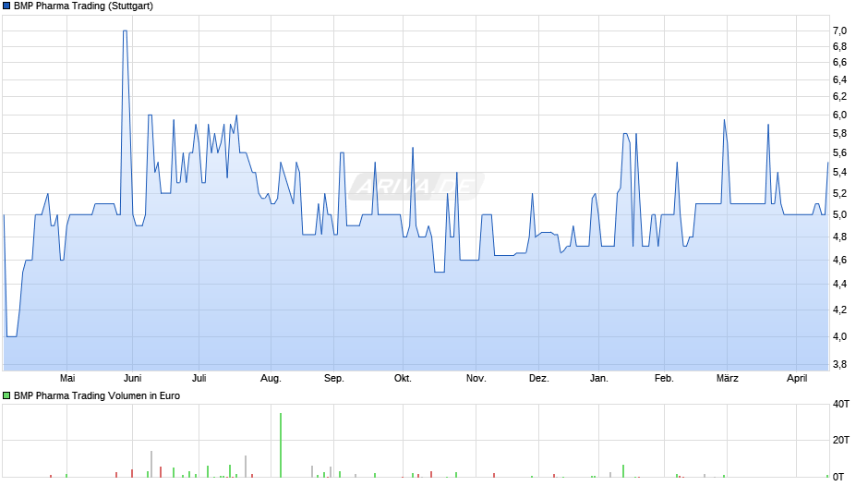Click the 4,8 price axis value
Viewport: 868px width, 486px height.
(x=839, y=237)
